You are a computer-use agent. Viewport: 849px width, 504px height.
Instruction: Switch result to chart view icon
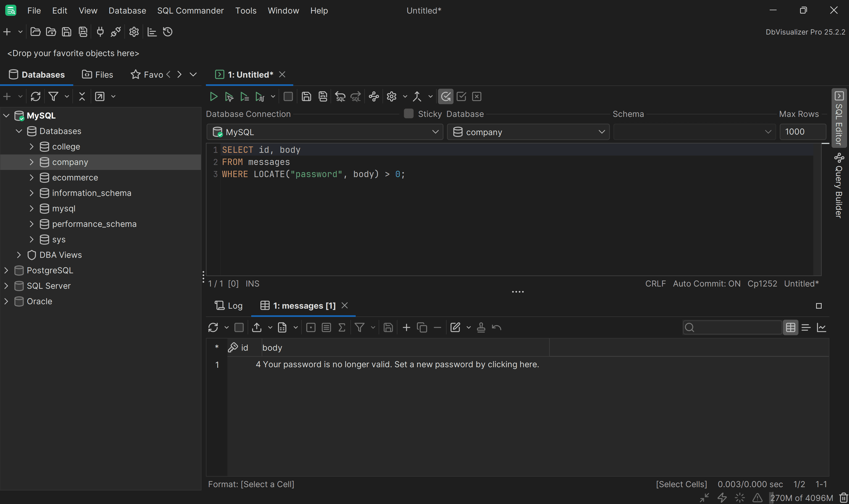point(821,327)
